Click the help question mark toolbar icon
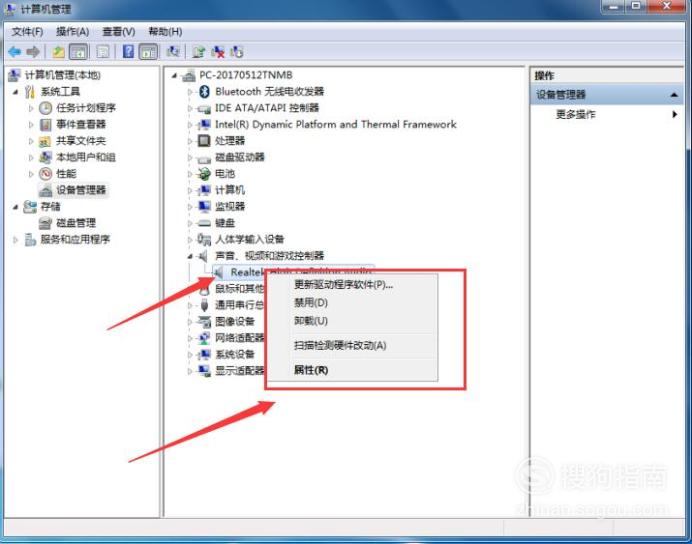The height and width of the screenshot is (544, 692). pyautogui.click(x=128, y=52)
